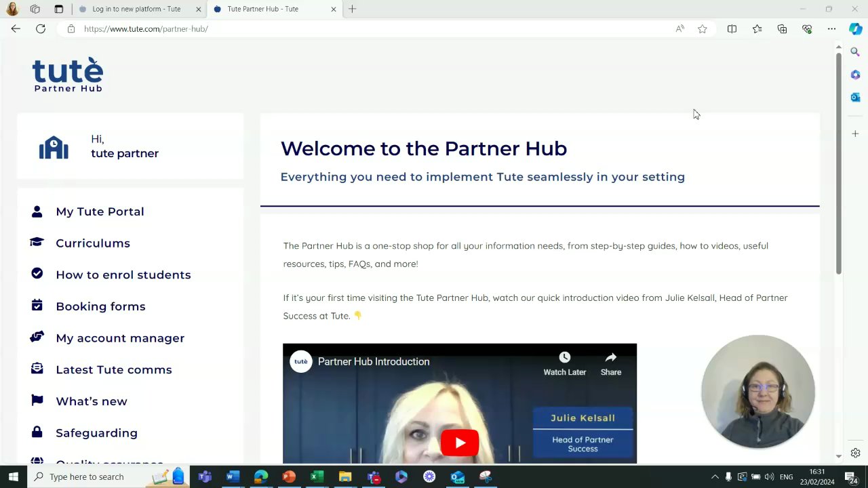Click Watch Later on the video
The height and width of the screenshot is (488, 868).
(x=564, y=364)
